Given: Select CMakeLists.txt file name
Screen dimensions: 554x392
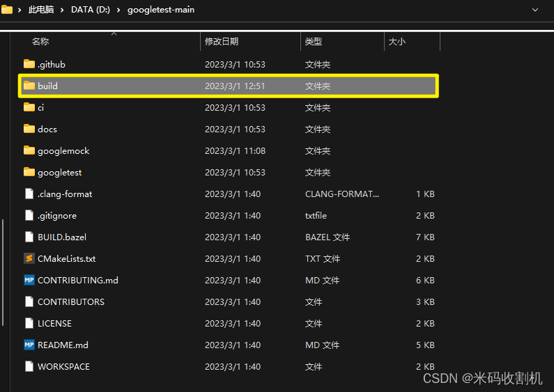Looking at the screenshot, I should 67,258.
